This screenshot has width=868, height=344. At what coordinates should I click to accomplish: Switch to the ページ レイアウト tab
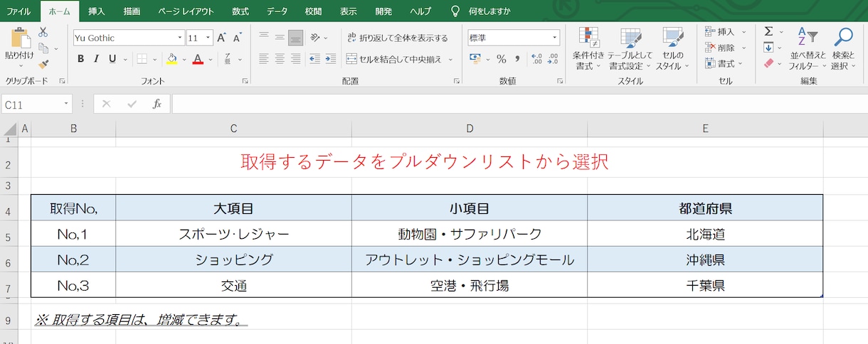coord(185,11)
